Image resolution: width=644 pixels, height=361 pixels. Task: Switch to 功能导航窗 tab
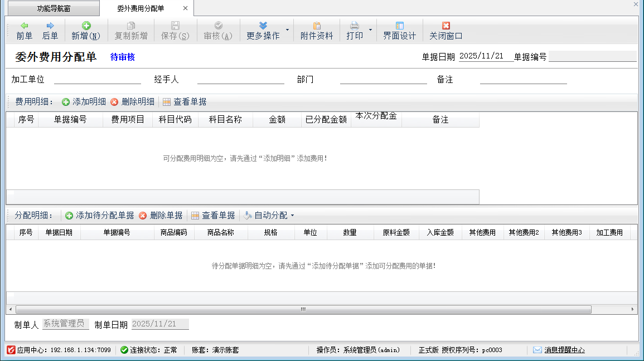pos(54,8)
